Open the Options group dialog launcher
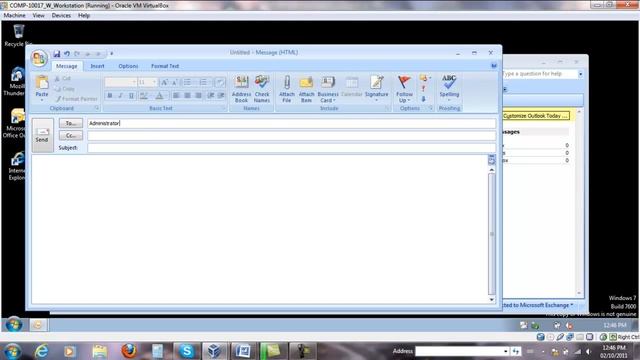Screen dimensions: 640x360 (x=430, y=108)
